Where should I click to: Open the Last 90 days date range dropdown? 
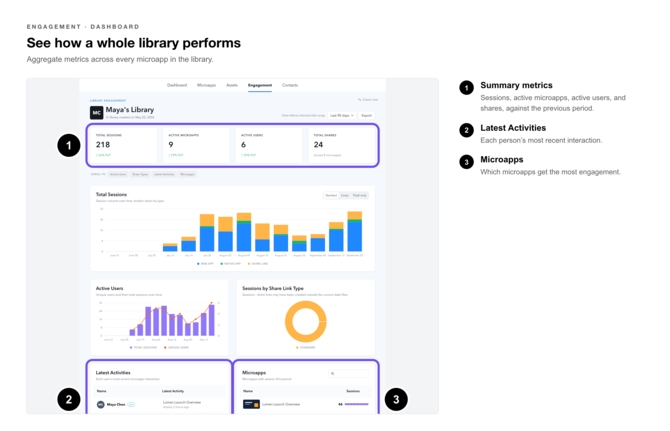(342, 115)
